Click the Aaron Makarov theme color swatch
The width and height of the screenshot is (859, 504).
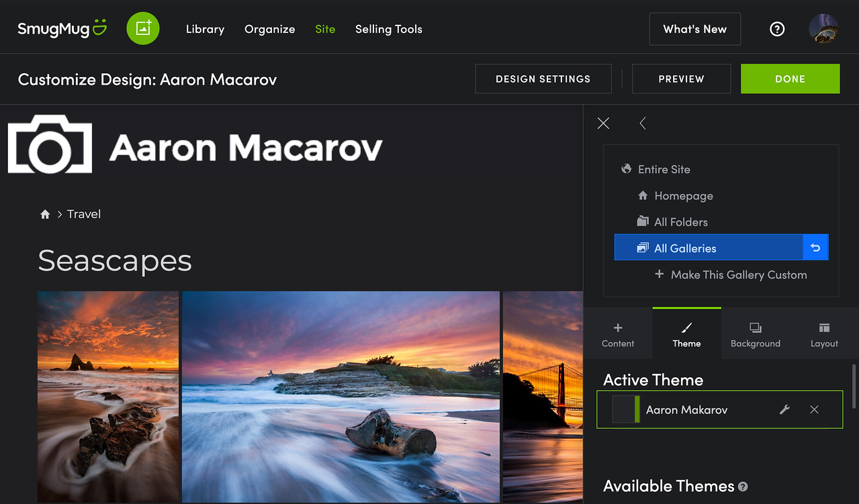(x=626, y=409)
